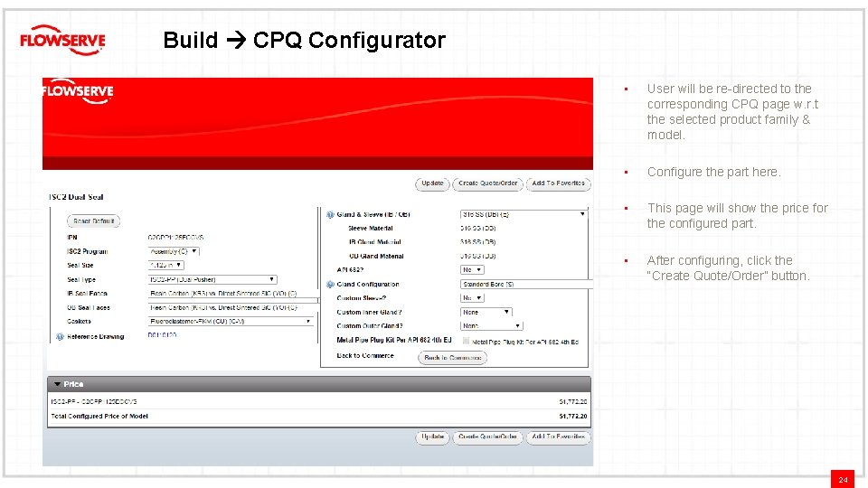Open the ISC2 Program dropdown
The height and width of the screenshot is (488, 868).
[174, 251]
